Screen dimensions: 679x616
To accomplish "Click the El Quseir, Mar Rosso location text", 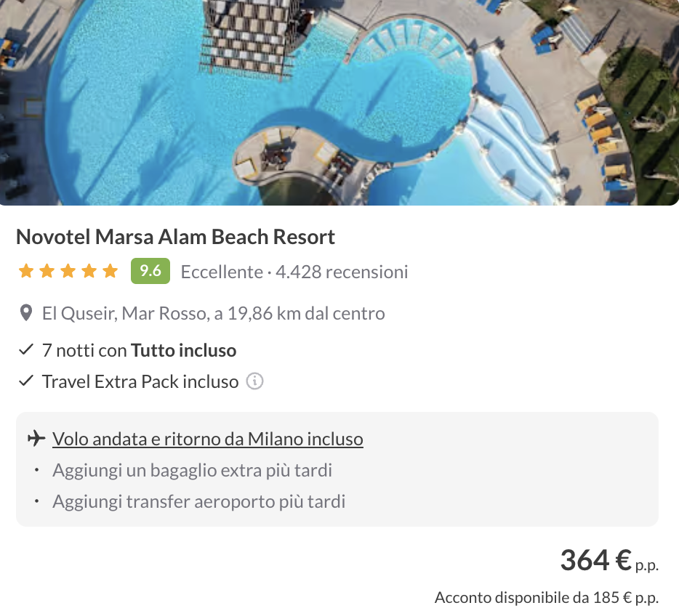I will pos(213,314).
